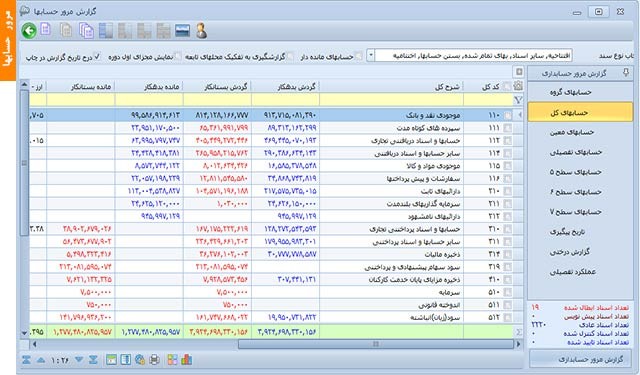Click the horizontal scrollbar thumb under the grid

[x=376, y=344]
